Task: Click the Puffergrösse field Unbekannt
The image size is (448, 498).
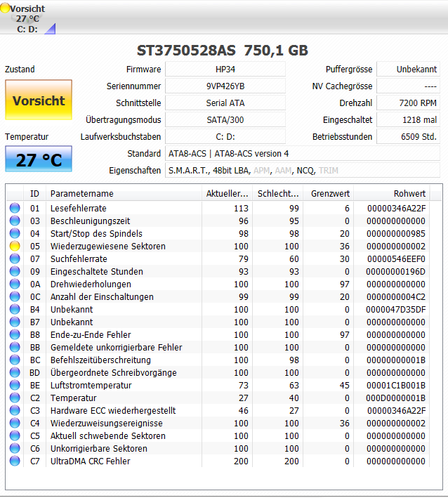Action: tap(408, 70)
